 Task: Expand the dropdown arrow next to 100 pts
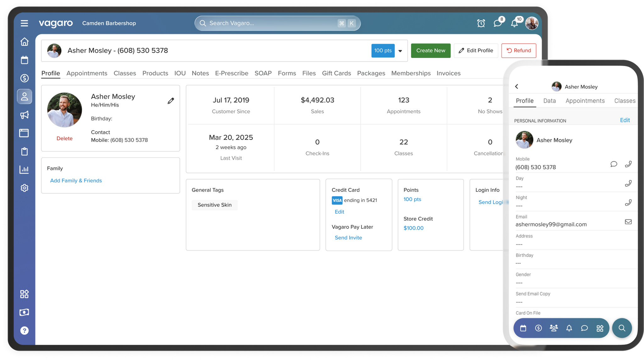click(400, 51)
